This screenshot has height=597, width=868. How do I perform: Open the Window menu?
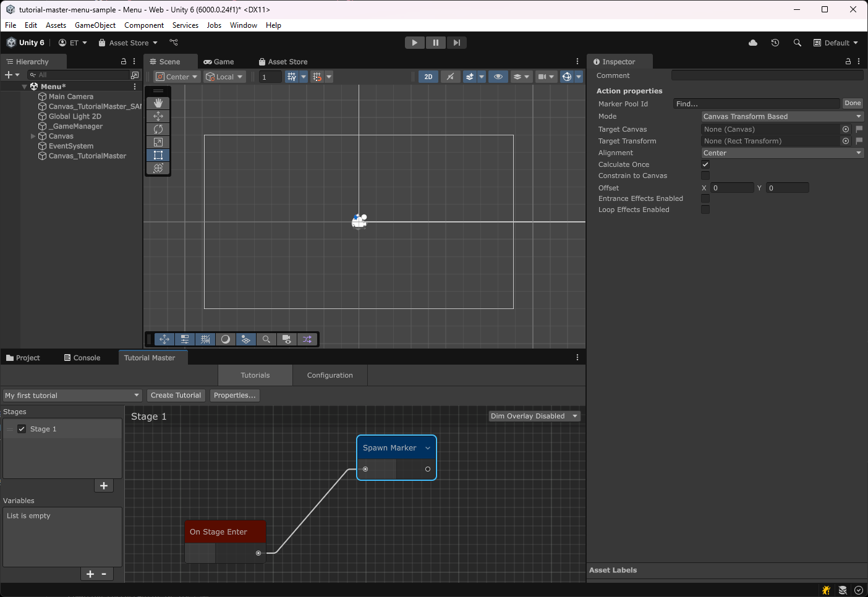pos(244,25)
